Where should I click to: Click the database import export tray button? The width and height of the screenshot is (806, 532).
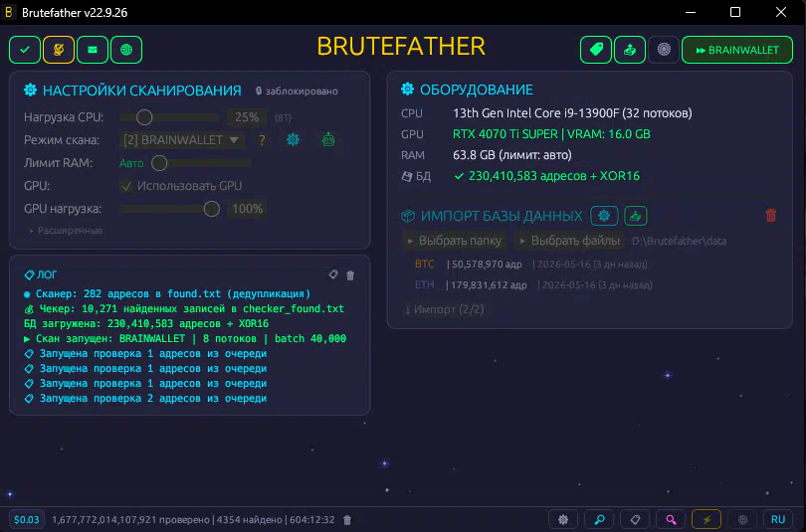(635, 216)
